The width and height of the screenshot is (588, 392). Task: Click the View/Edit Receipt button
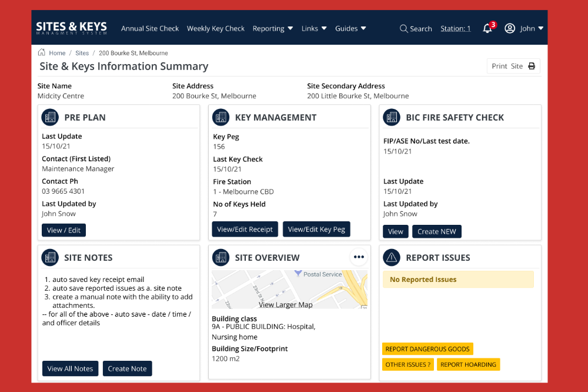point(245,229)
